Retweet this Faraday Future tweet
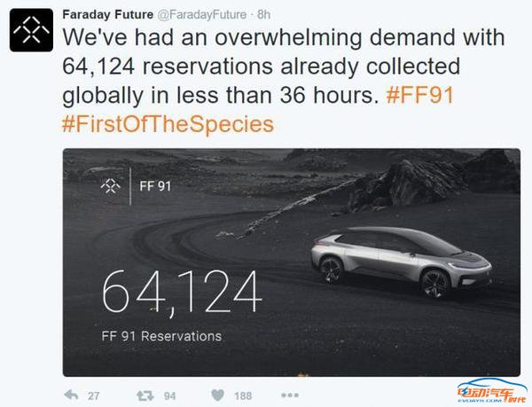The image size is (532, 407). pos(145,395)
